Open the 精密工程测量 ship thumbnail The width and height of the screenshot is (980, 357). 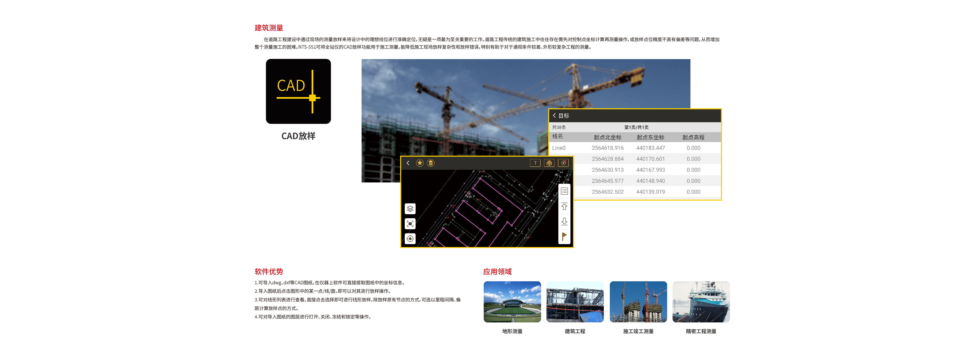pyautogui.click(x=701, y=302)
